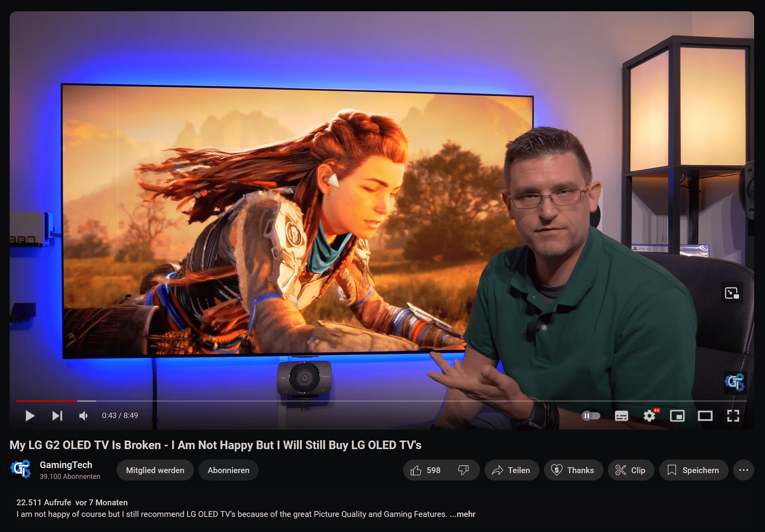The height and width of the screenshot is (532, 765).
Task: Open the GamingTech channel name link
Action: 66,465
